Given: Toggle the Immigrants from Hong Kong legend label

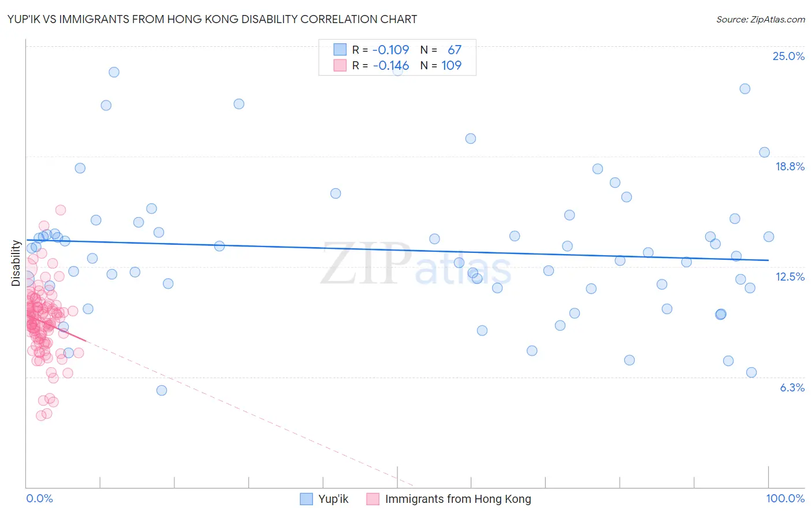Looking at the screenshot, I should pos(458,499).
